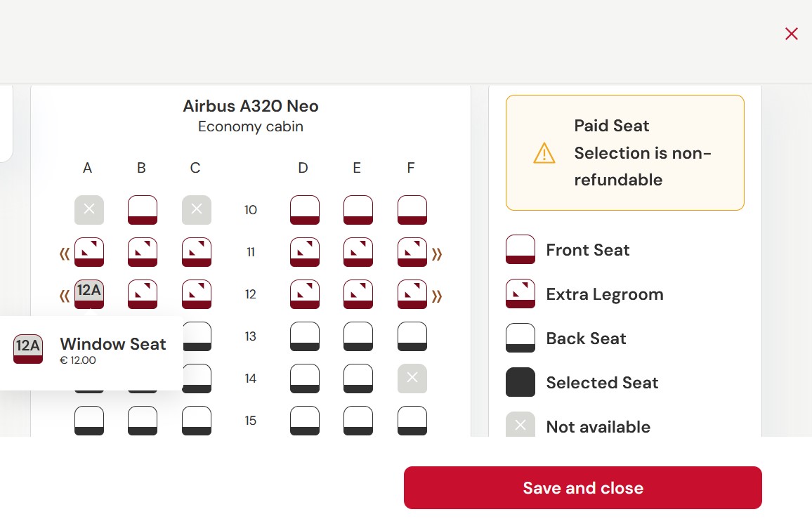Viewport: 812px width, 526px height.
Task: Choose back seat 14E
Action: [x=358, y=379]
